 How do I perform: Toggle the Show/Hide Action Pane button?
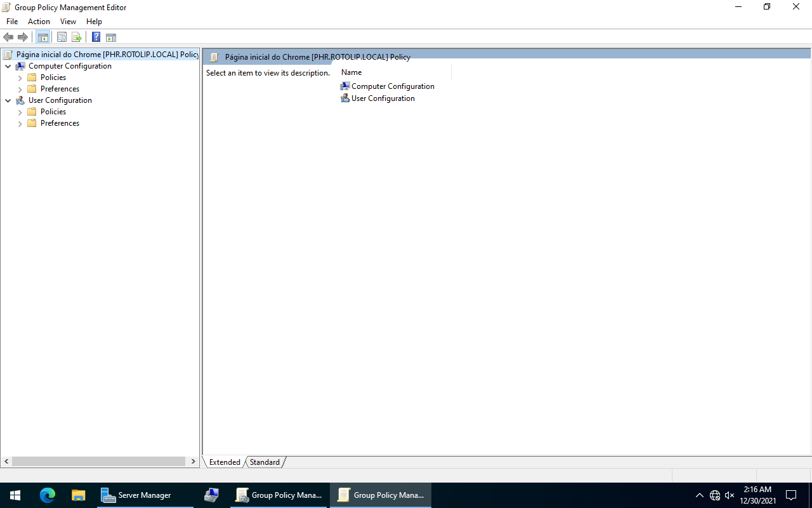pyautogui.click(x=111, y=37)
